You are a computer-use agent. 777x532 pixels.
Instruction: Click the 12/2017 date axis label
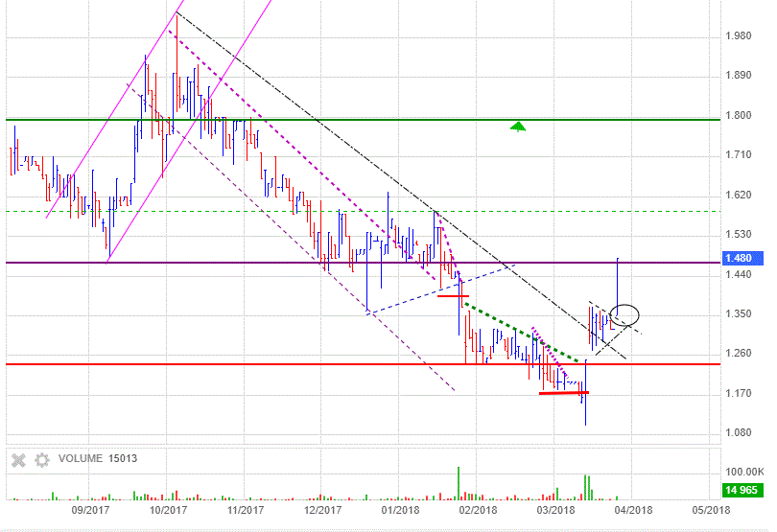[x=322, y=510]
